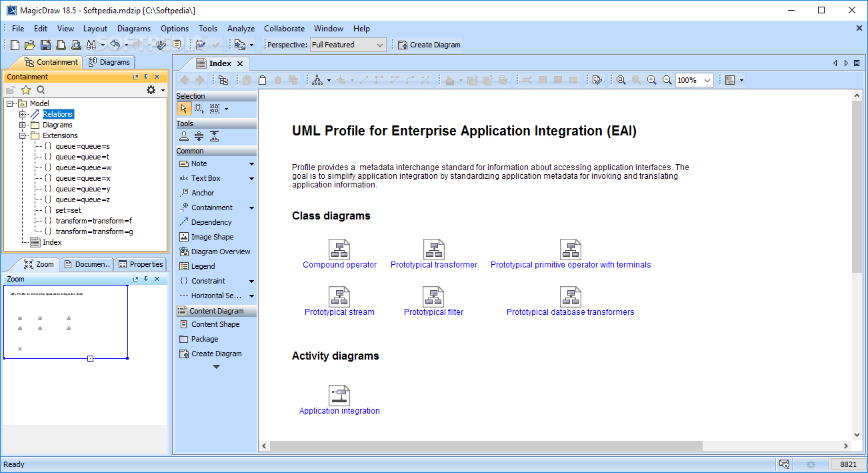Toggle the arrow Selection tool
The height and width of the screenshot is (473, 868).
click(x=184, y=108)
